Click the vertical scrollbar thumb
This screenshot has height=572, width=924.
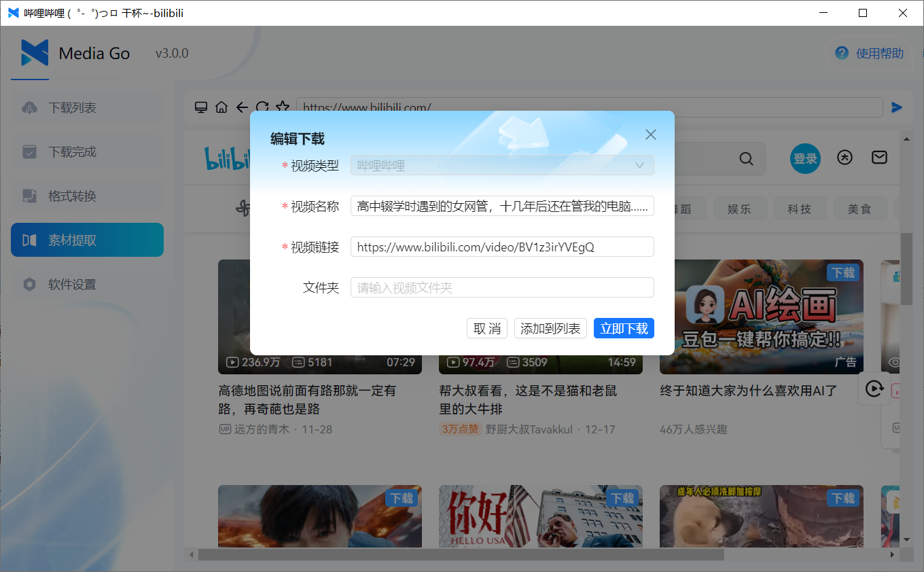coord(906,268)
